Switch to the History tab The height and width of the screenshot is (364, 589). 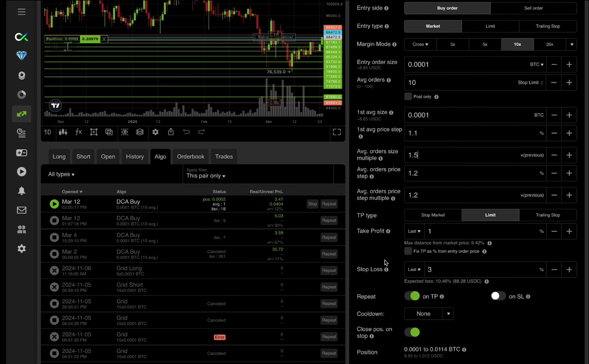coord(135,157)
